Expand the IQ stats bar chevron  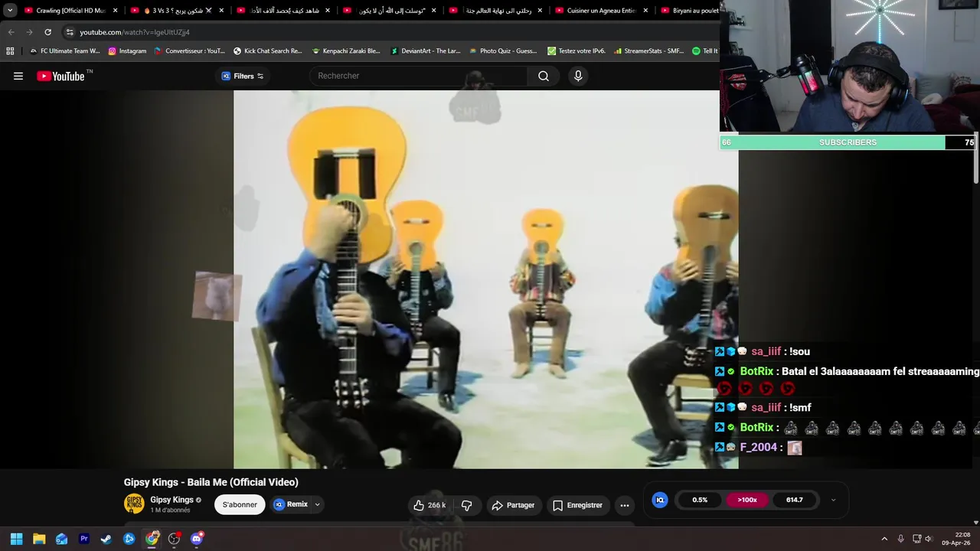click(x=833, y=500)
